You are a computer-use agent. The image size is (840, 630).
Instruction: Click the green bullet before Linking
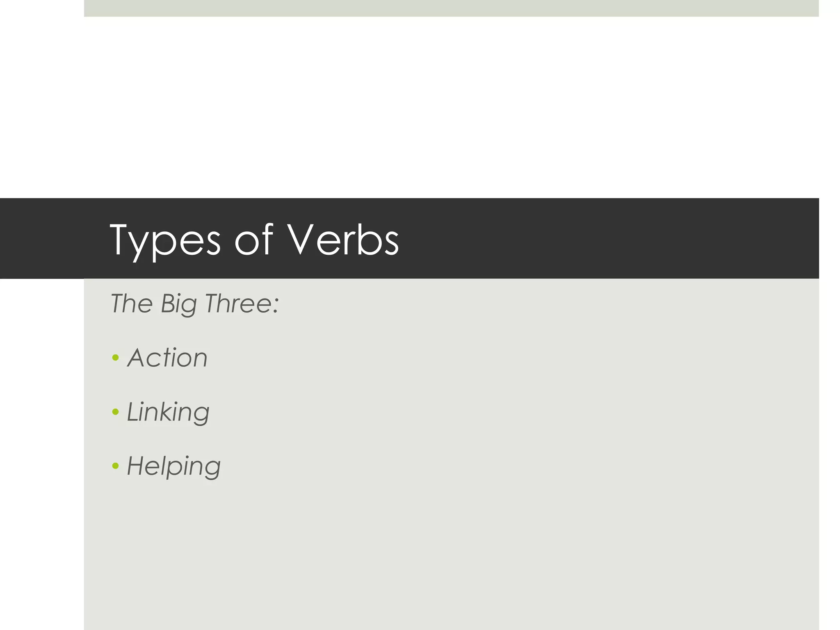(x=115, y=411)
